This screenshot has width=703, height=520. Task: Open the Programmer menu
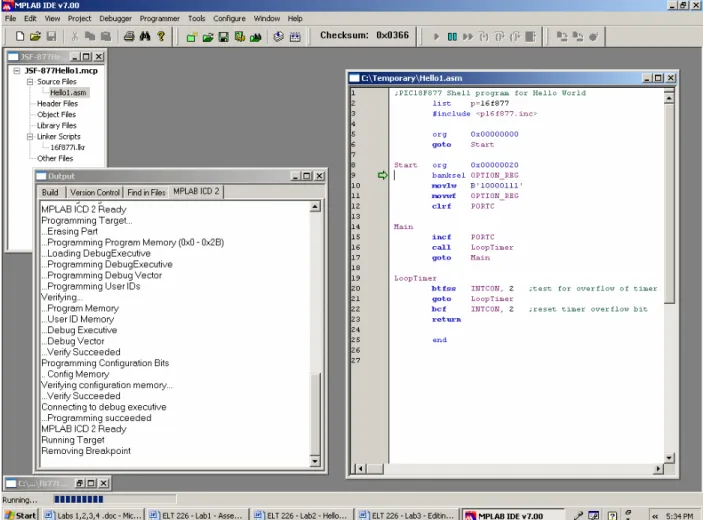(160, 18)
